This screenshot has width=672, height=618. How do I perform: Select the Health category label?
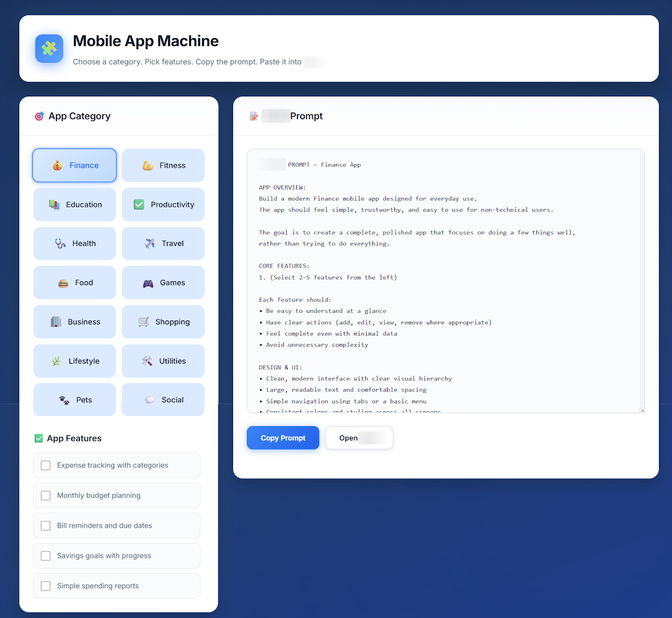84,243
